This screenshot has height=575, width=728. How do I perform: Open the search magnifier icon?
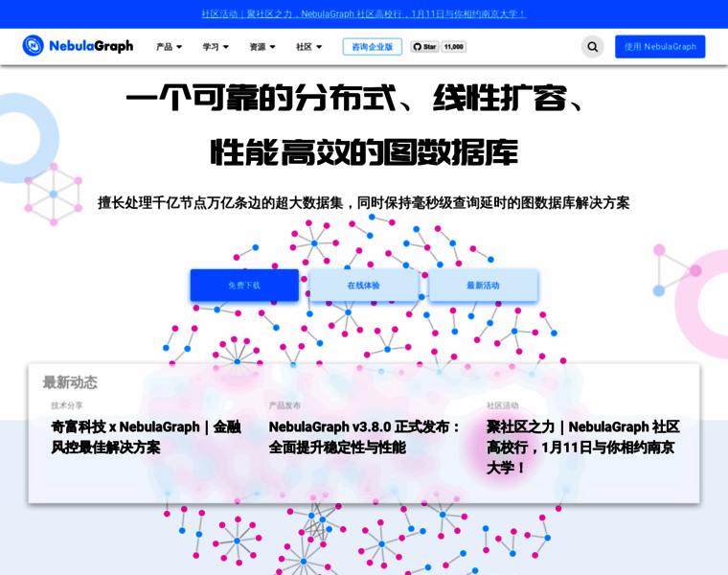tap(592, 46)
